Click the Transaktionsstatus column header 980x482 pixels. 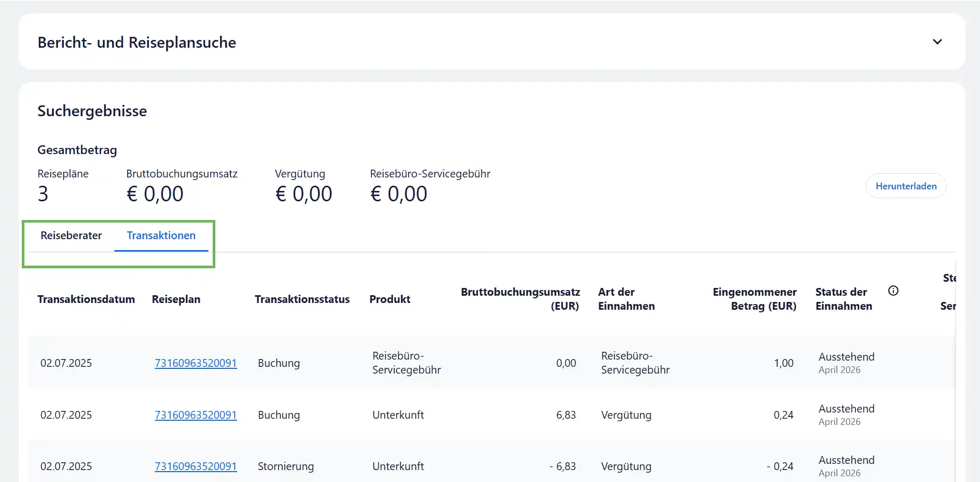coord(302,299)
